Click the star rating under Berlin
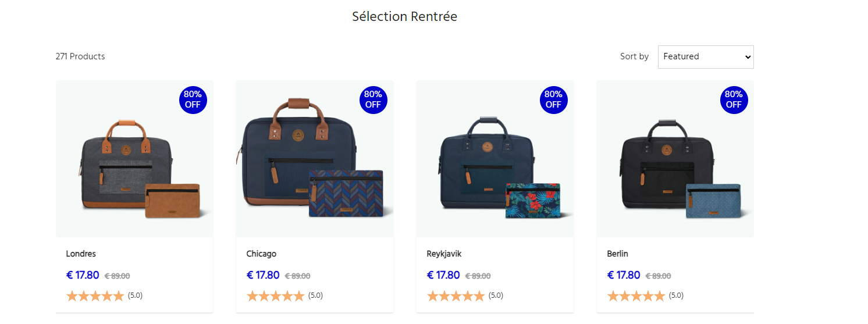The height and width of the screenshot is (324, 868). click(x=636, y=296)
